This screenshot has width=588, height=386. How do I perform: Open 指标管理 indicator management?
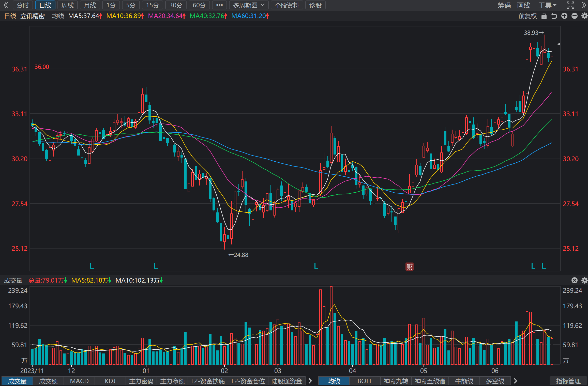coord(568,381)
